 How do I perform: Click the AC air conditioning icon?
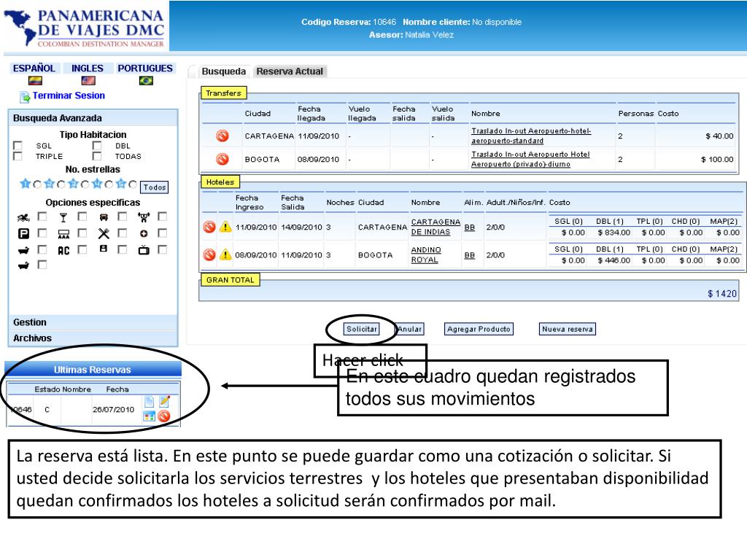tap(63, 251)
